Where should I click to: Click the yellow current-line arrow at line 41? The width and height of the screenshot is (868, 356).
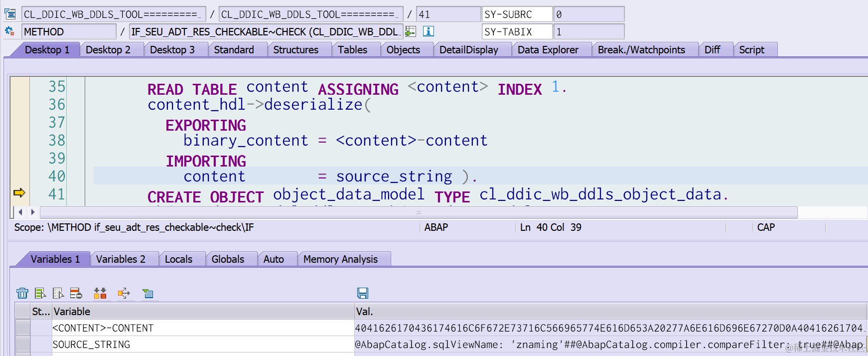coord(19,193)
